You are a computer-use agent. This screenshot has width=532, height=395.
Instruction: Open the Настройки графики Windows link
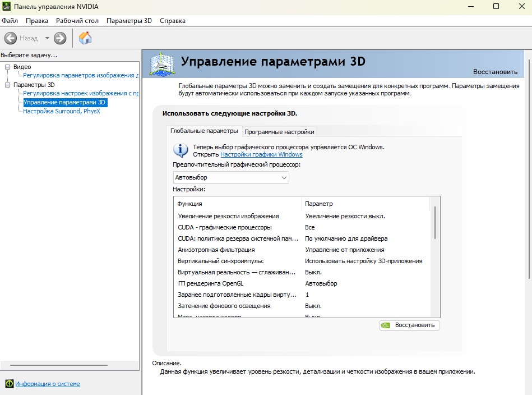pos(261,154)
